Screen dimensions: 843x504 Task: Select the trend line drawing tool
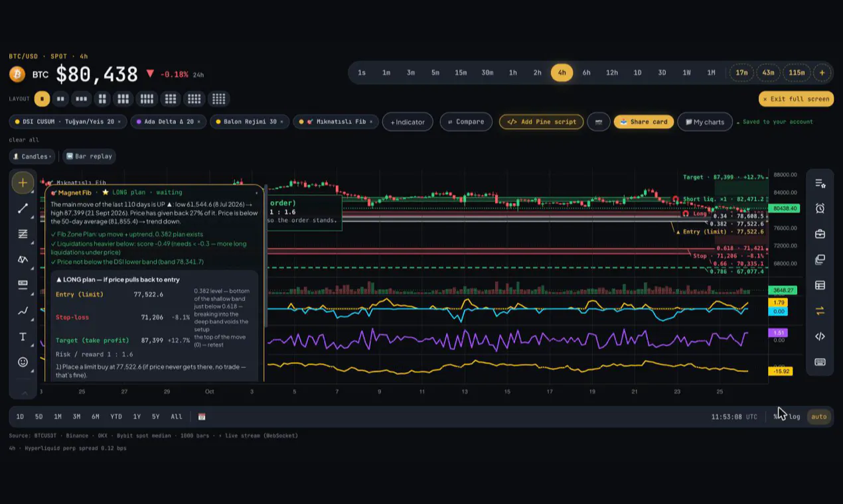click(x=23, y=208)
